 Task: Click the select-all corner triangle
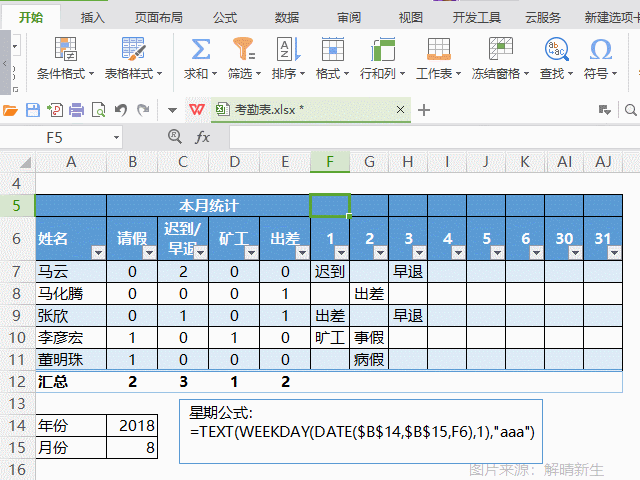(x=24, y=162)
